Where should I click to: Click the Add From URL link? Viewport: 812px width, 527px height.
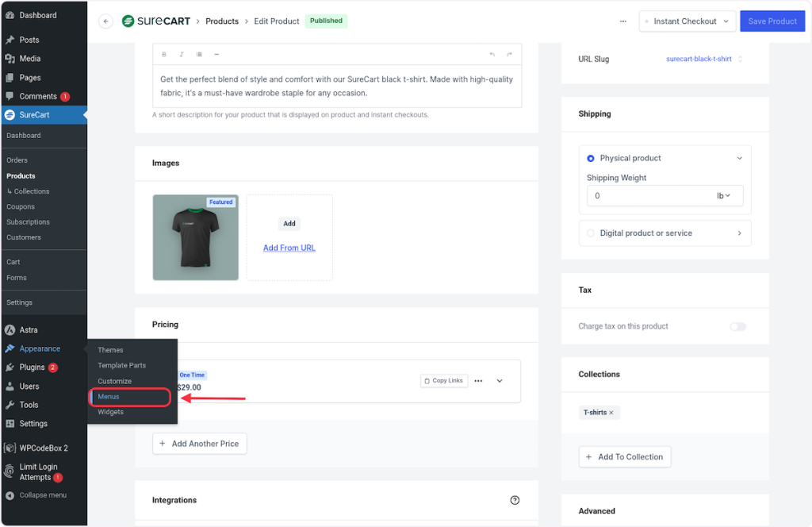289,248
